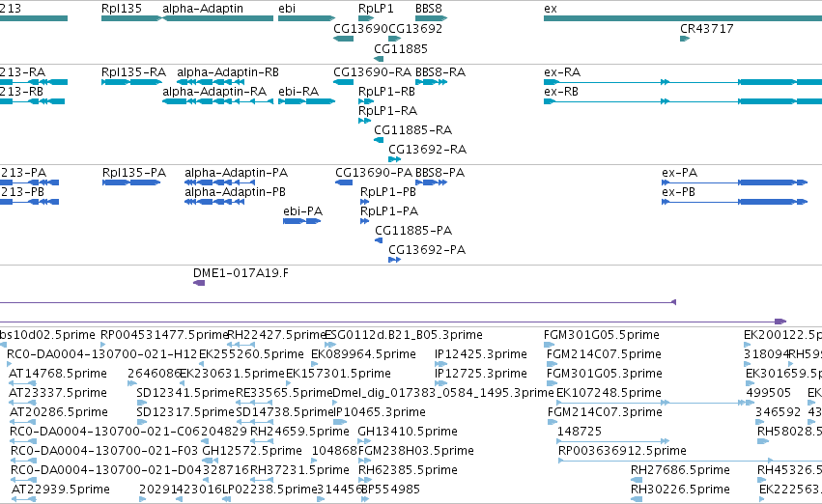Click the CG13692-PA protein label
The width and height of the screenshot is (822, 504).
click(x=427, y=250)
